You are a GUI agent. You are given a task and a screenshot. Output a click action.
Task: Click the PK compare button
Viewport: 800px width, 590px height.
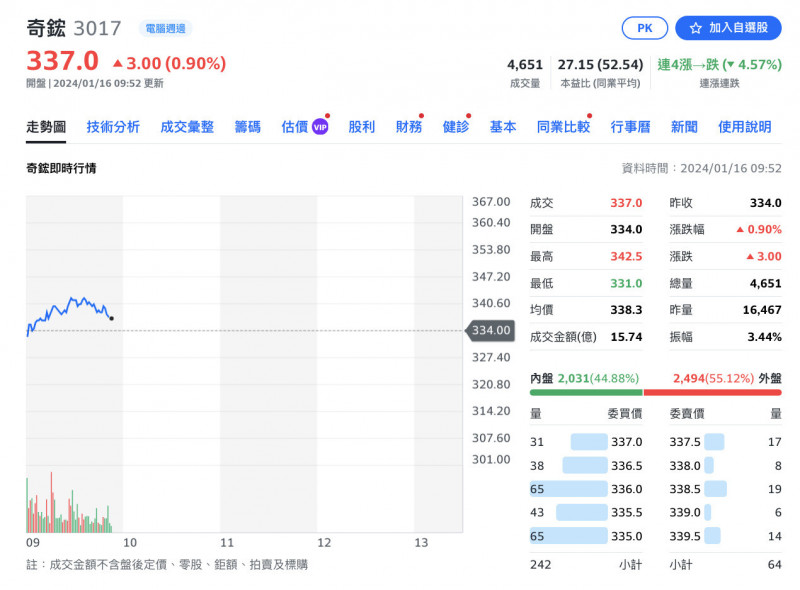point(644,28)
